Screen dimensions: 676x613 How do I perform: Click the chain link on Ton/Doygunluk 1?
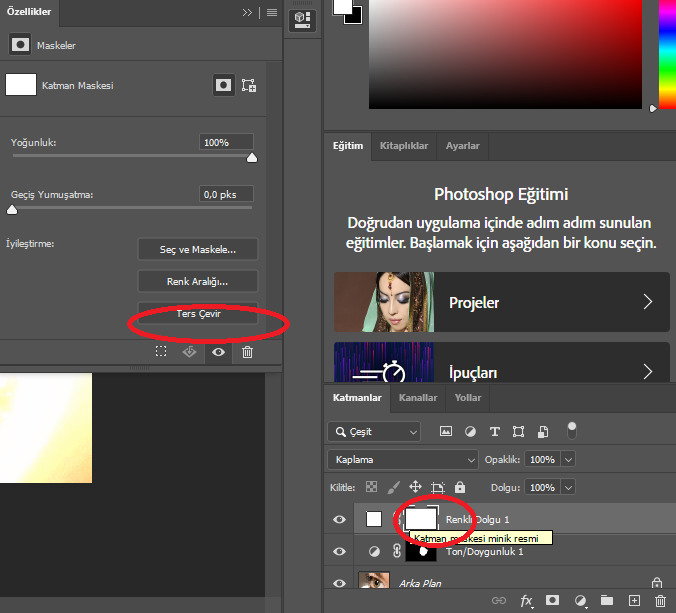[x=397, y=551]
